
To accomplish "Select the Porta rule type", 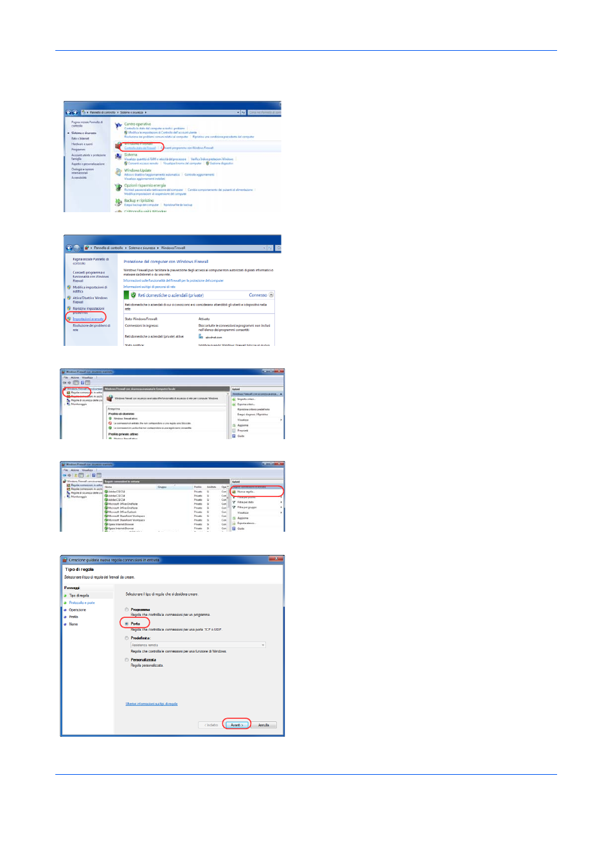I will click(127, 624).
